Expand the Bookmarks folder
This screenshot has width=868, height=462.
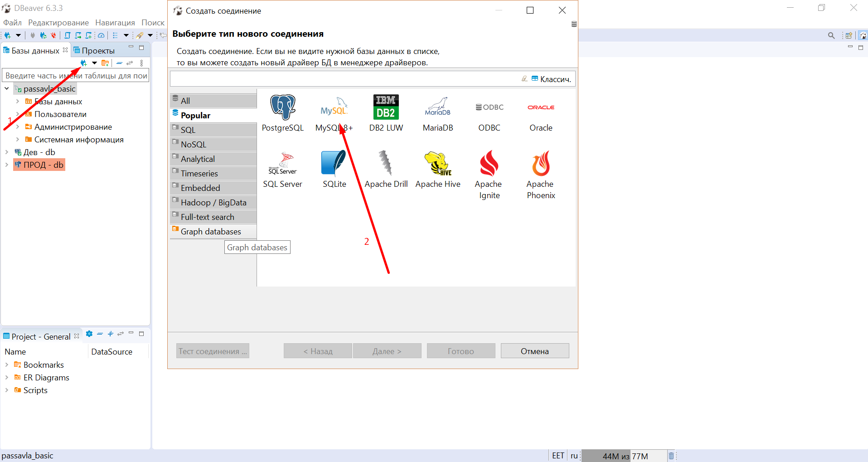[x=7, y=365]
